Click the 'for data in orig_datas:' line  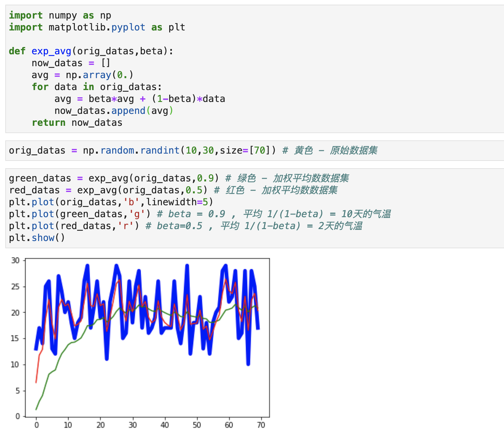[97, 87]
